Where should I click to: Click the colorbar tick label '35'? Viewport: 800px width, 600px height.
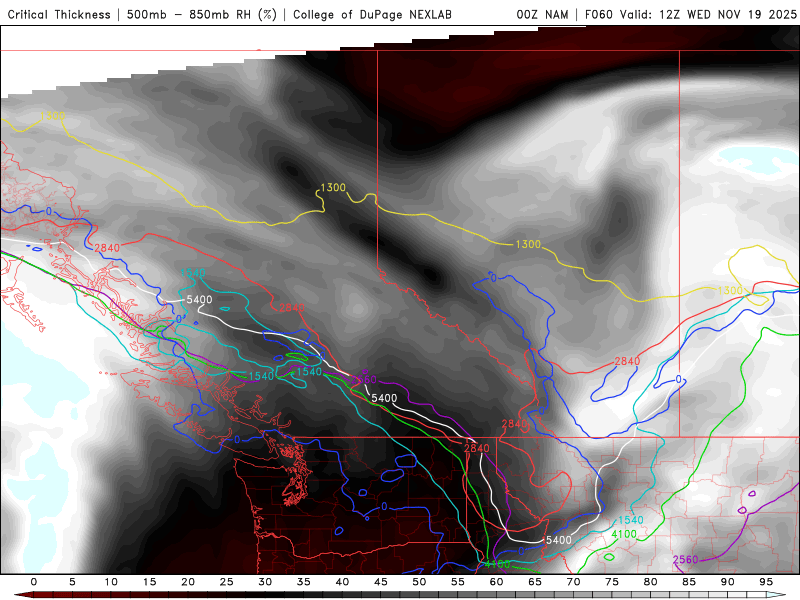(x=304, y=582)
